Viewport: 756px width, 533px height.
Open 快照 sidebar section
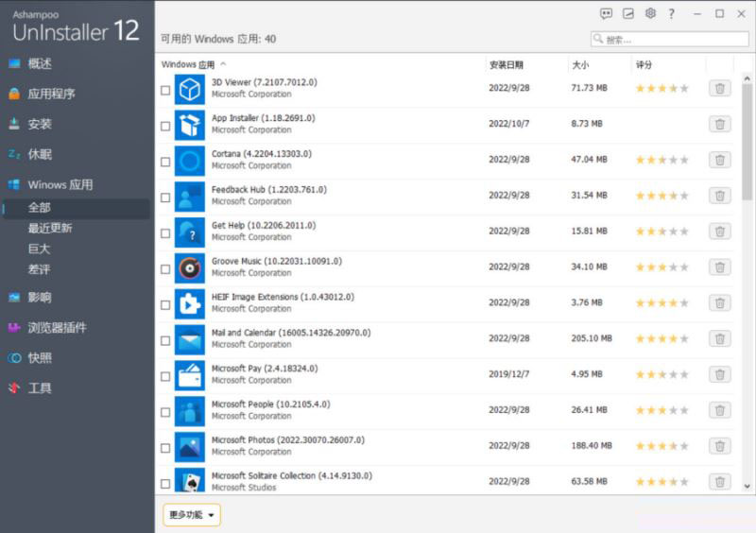point(40,358)
